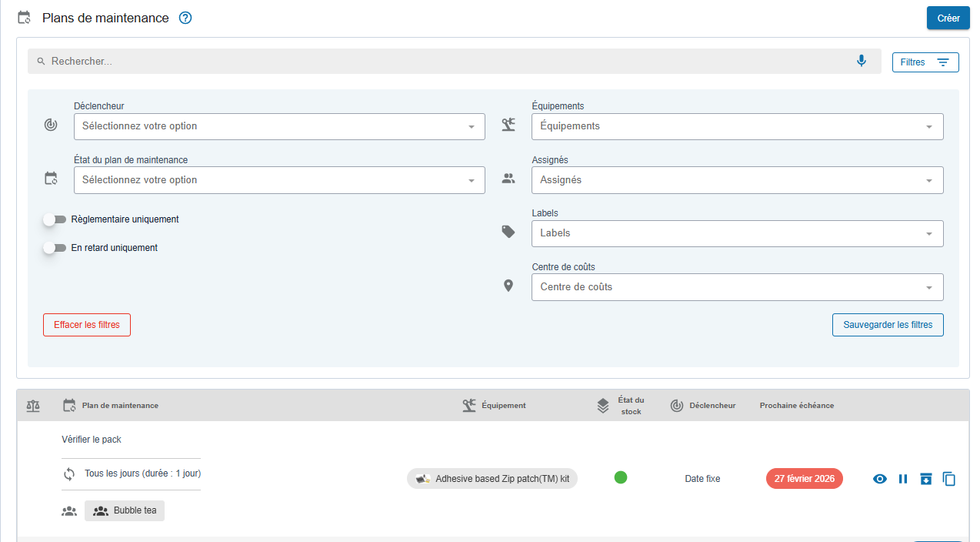Viewport: 980px width, 542px height.
Task: Open the Équipements filter dropdown
Action: pyautogui.click(x=737, y=126)
